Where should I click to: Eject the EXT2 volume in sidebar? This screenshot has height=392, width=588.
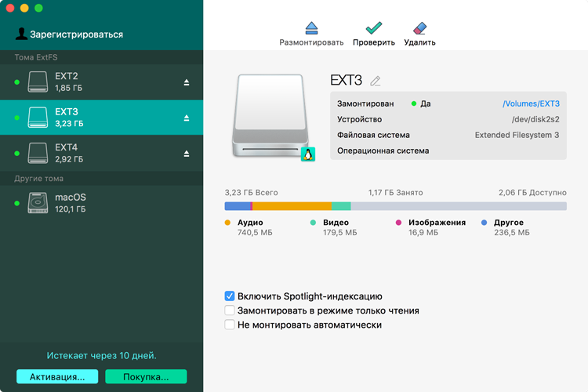click(187, 82)
